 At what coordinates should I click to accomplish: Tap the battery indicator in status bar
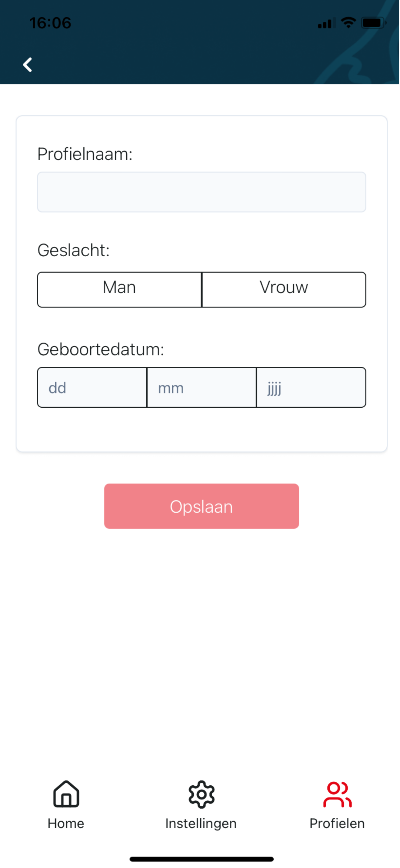373,22
